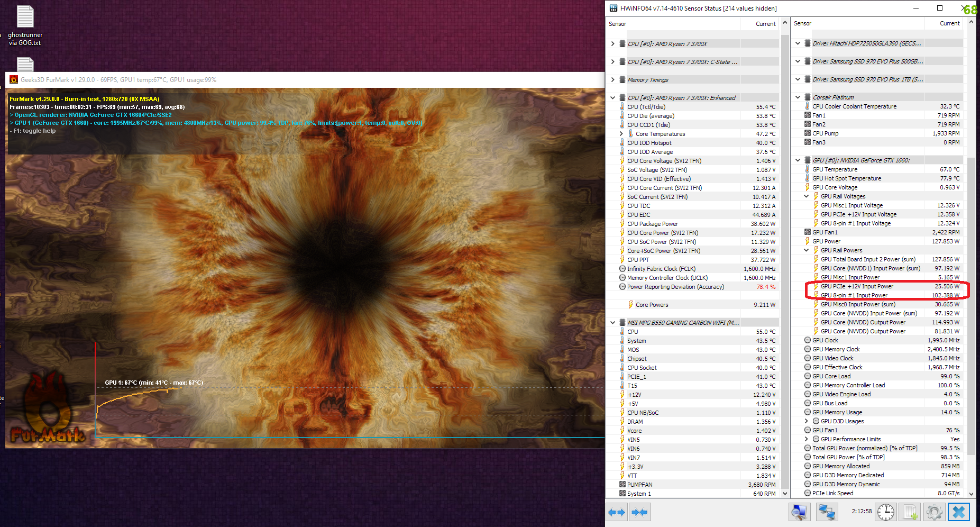Collapse the GPU Rail Voltages subgroup
The width and height of the screenshot is (980, 527).
pyautogui.click(x=807, y=196)
